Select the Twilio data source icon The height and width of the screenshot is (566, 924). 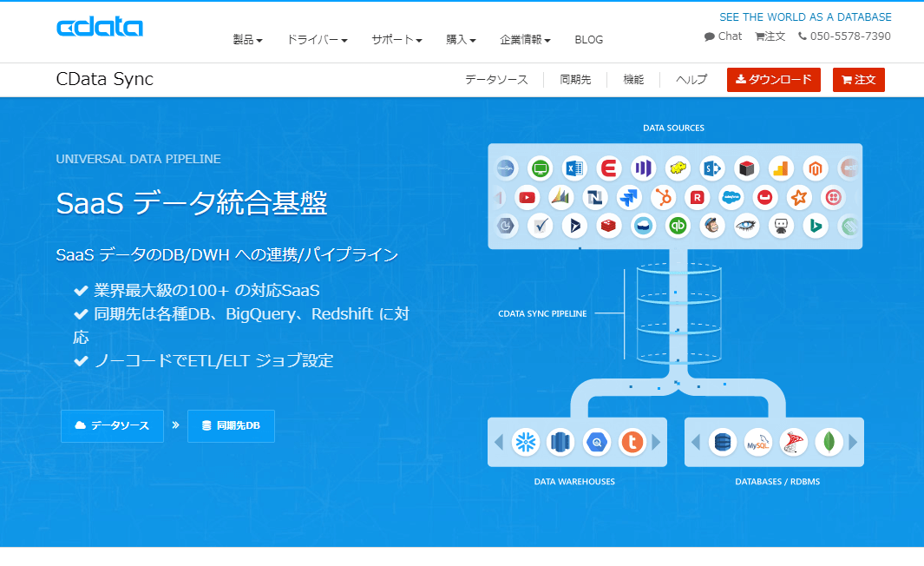coord(833,198)
